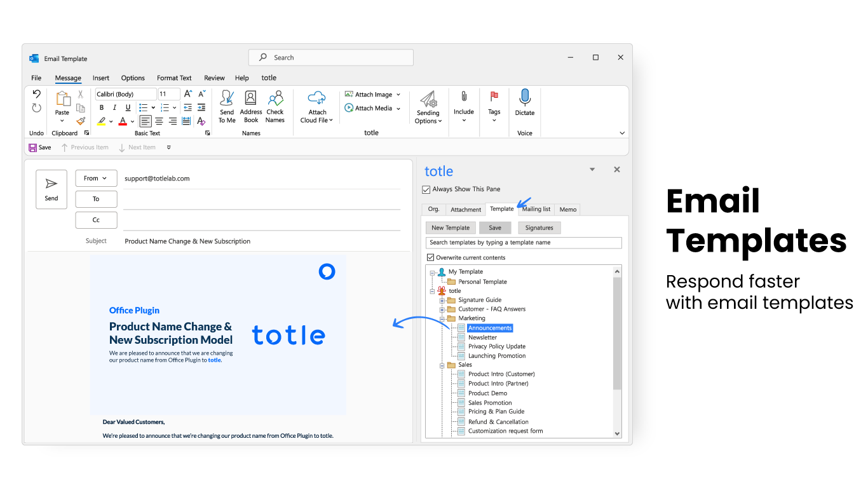Open the Signatures button in totle pane
Image resolution: width=868 pixels, height=488 pixels.
(539, 227)
